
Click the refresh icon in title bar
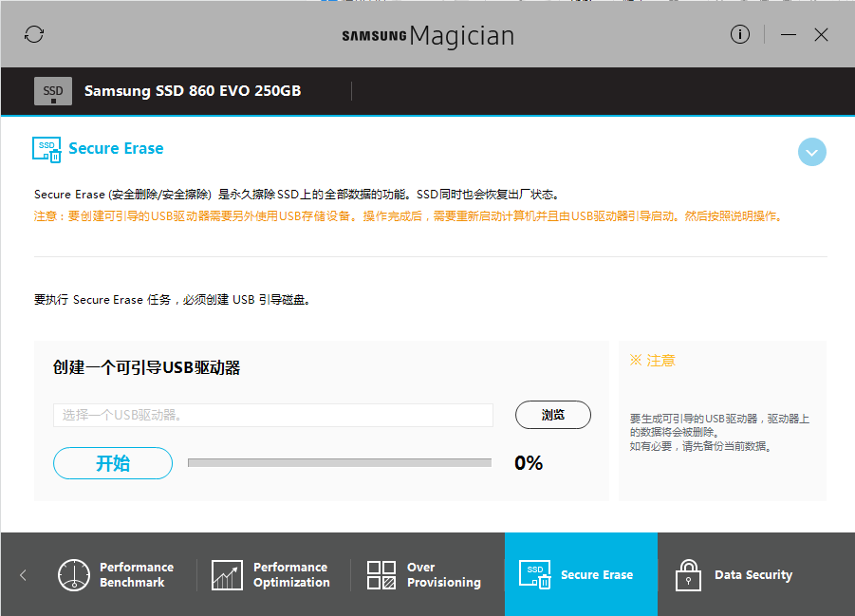pyautogui.click(x=34, y=35)
